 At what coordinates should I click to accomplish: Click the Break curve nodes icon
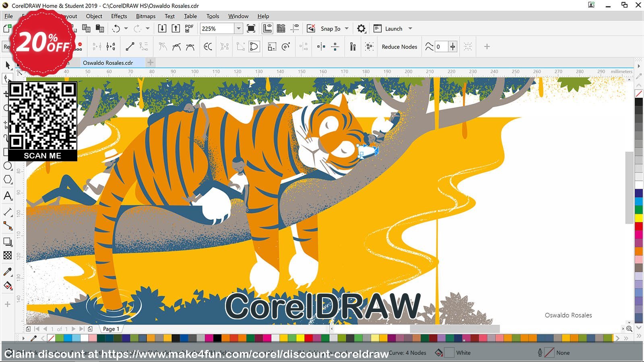point(111,47)
